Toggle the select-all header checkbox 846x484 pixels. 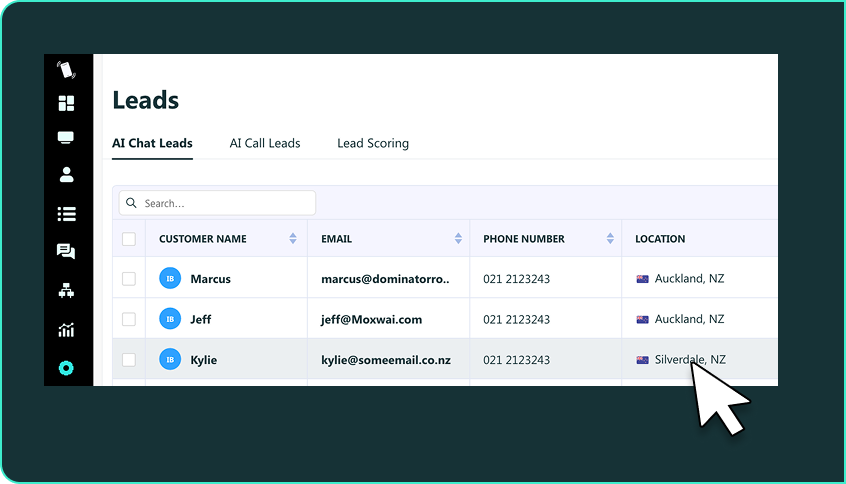tap(129, 239)
